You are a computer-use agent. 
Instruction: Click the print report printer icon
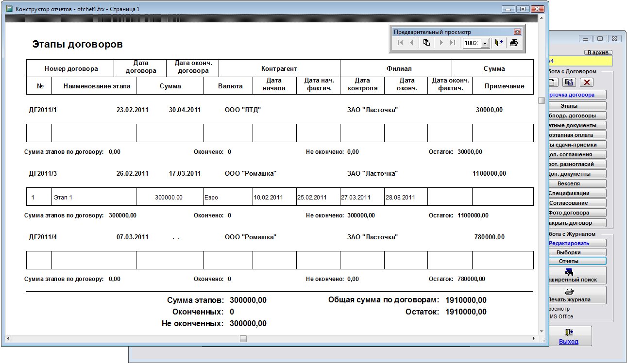[513, 43]
